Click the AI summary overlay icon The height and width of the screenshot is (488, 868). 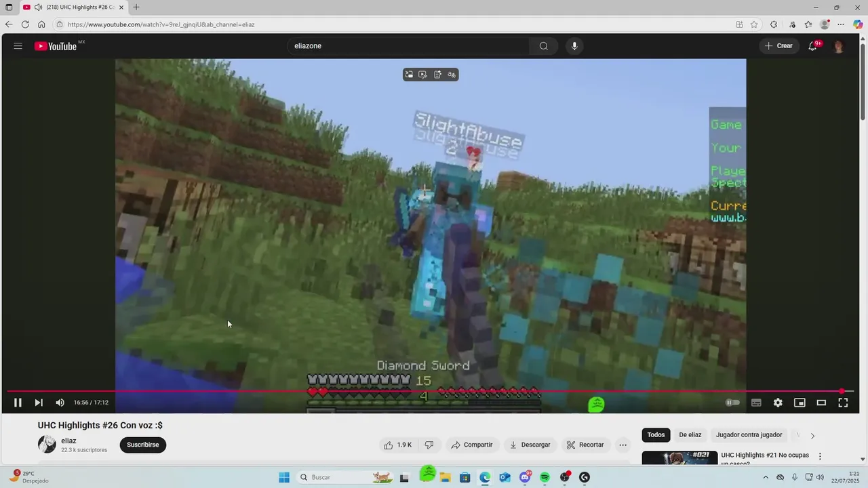(437, 75)
